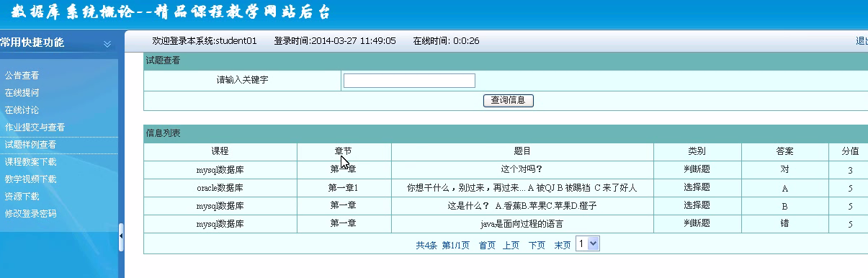Click the answer cell B

[x=784, y=205]
